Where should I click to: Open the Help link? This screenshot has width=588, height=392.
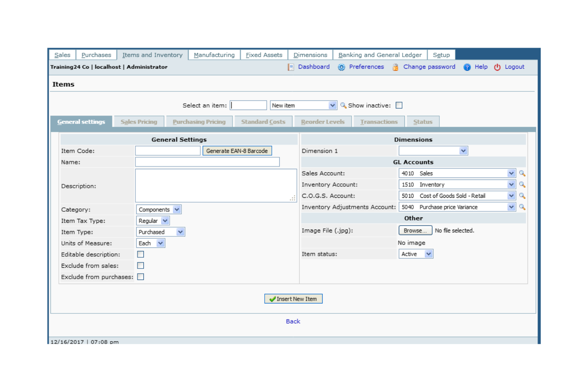click(481, 67)
